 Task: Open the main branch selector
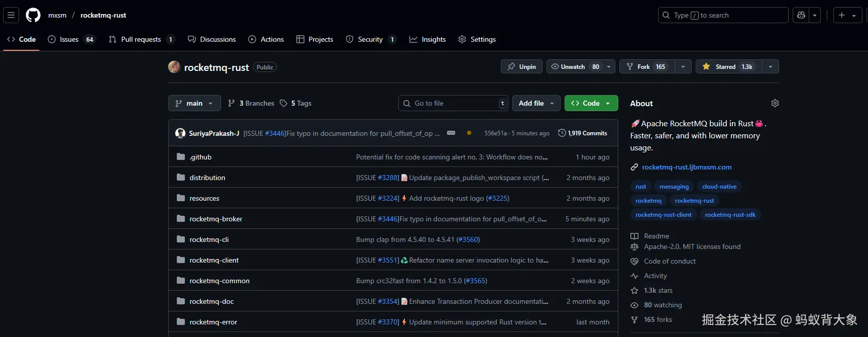tap(194, 103)
